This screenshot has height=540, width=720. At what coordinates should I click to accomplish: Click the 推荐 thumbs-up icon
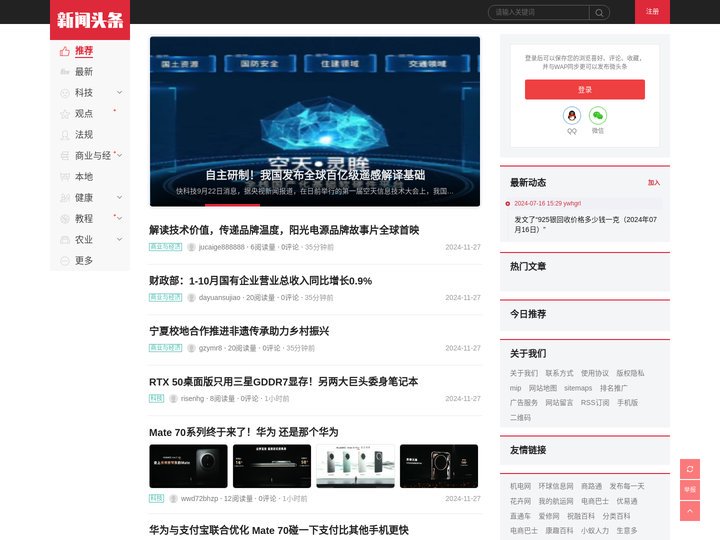pos(65,51)
